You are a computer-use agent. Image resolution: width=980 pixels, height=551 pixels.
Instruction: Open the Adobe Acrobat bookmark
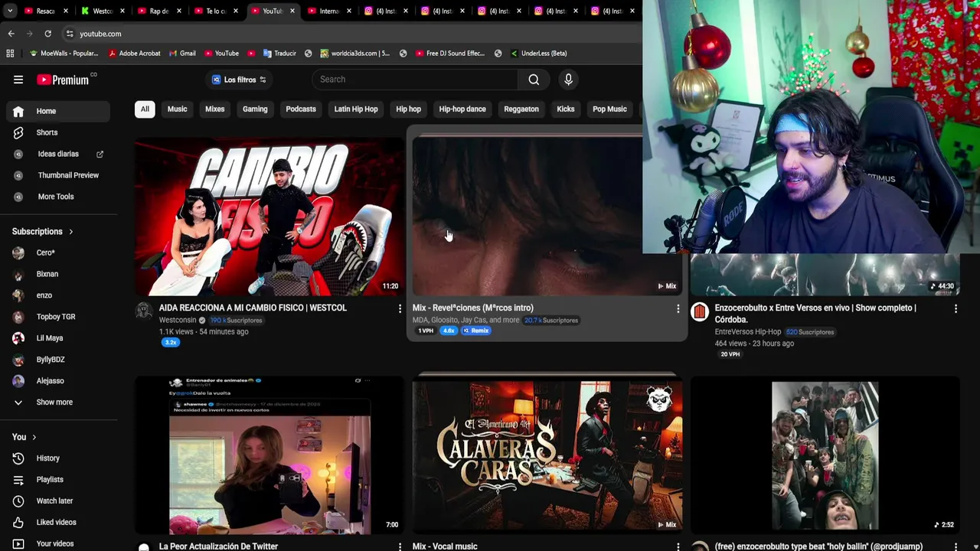point(135,54)
